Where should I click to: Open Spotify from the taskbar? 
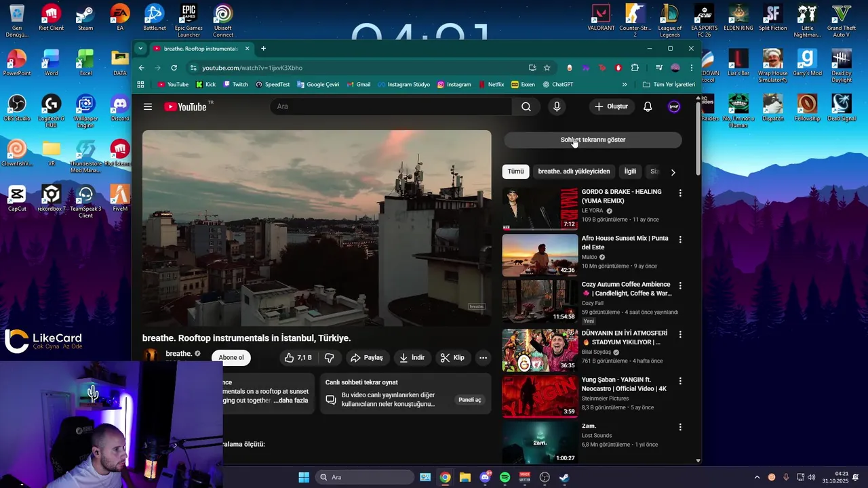click(x=505, y=477)
